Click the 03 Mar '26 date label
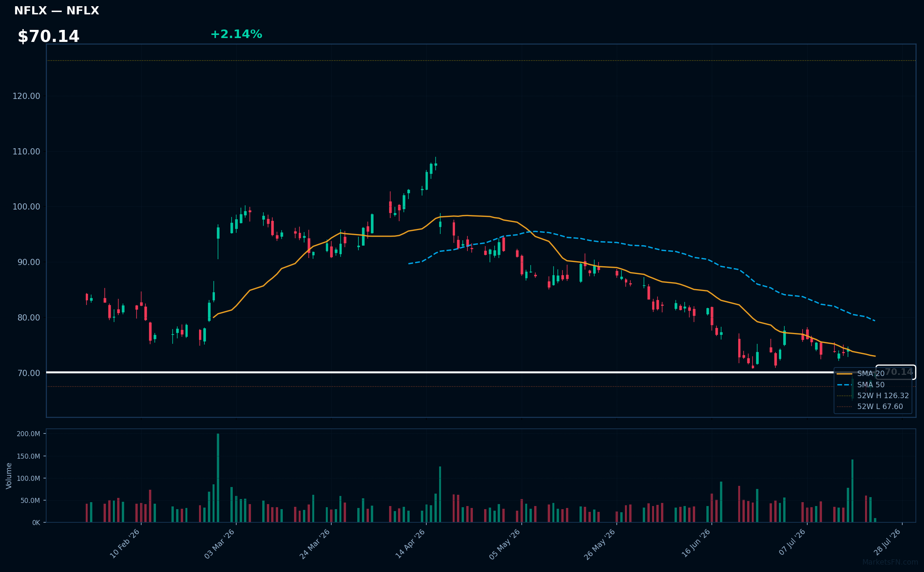The width and height of the screenshot is (924, 572). click(x=219, y=544)
